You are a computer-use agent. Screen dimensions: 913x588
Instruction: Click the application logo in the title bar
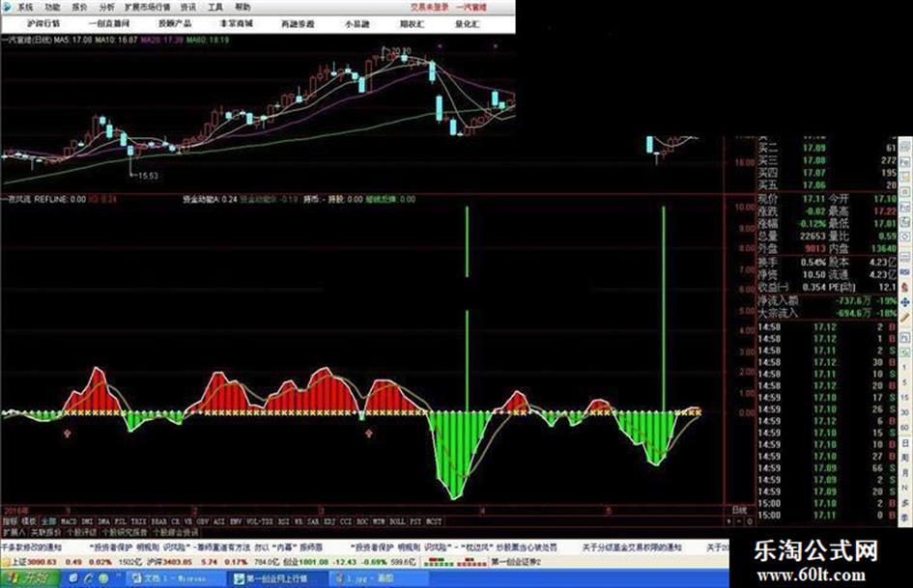pos(7,7)
